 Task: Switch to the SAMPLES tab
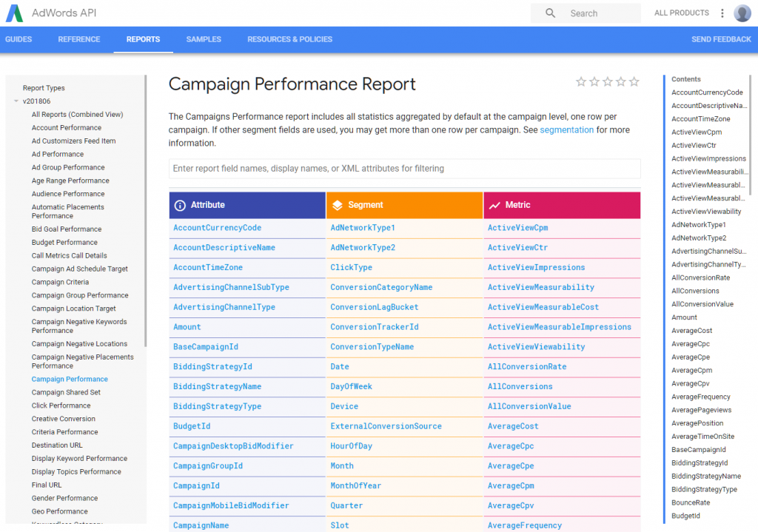click(204, 39)
